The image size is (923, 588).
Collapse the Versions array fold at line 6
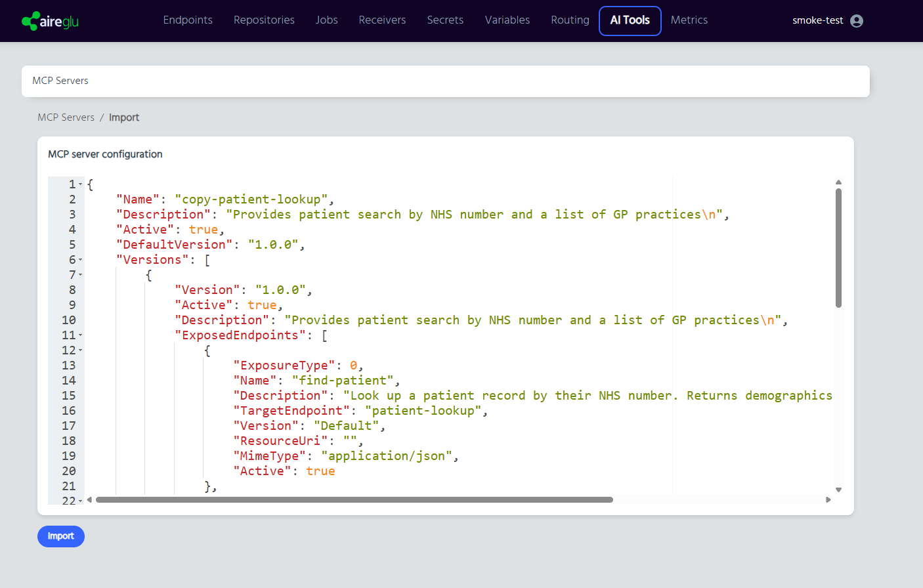81,261
